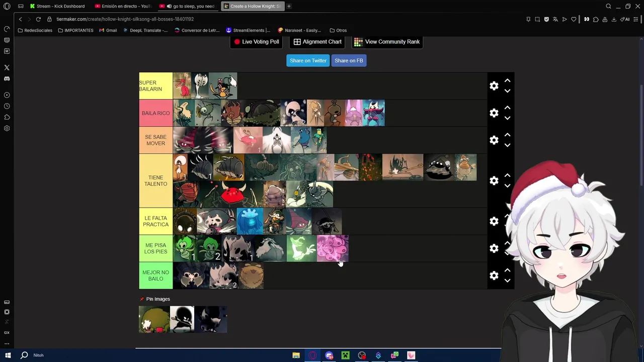Move MEJOR NO BAILO tier down
Image resolution: width=644 pixels, height=362 pixels.
[507, 281]
